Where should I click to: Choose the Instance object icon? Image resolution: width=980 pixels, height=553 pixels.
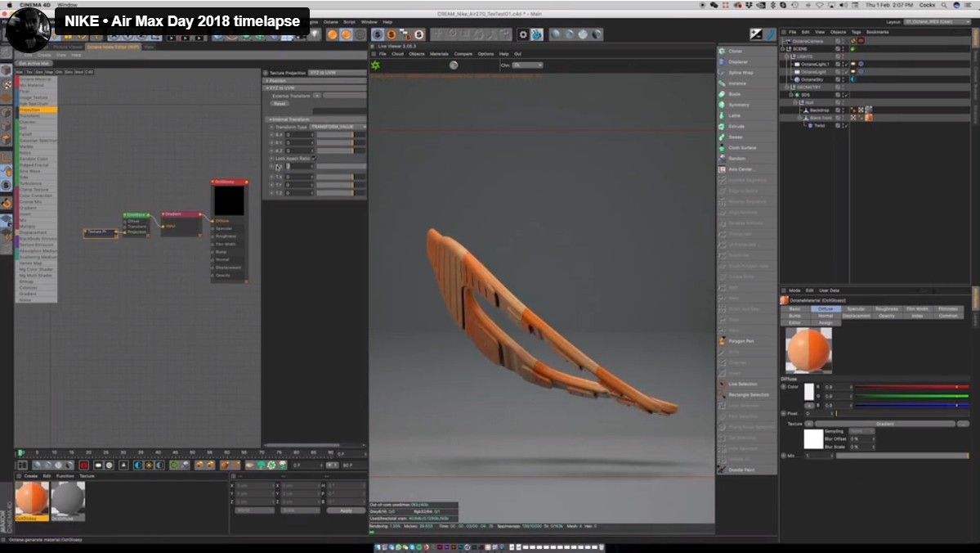tap(722, 83)
